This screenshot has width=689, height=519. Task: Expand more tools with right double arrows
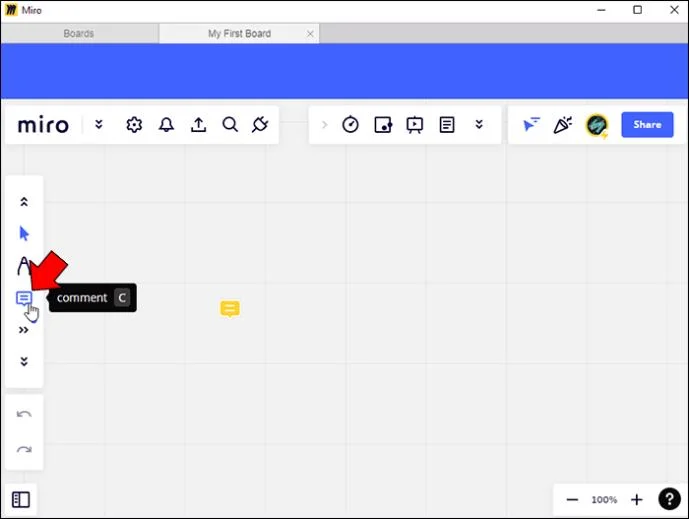24,330
